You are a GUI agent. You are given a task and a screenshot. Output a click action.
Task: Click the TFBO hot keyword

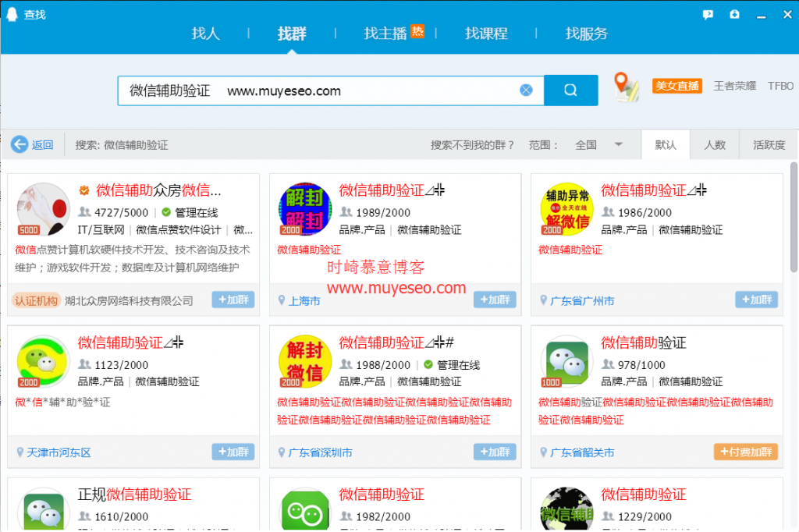pyautogui.click(x=780, y=86)
